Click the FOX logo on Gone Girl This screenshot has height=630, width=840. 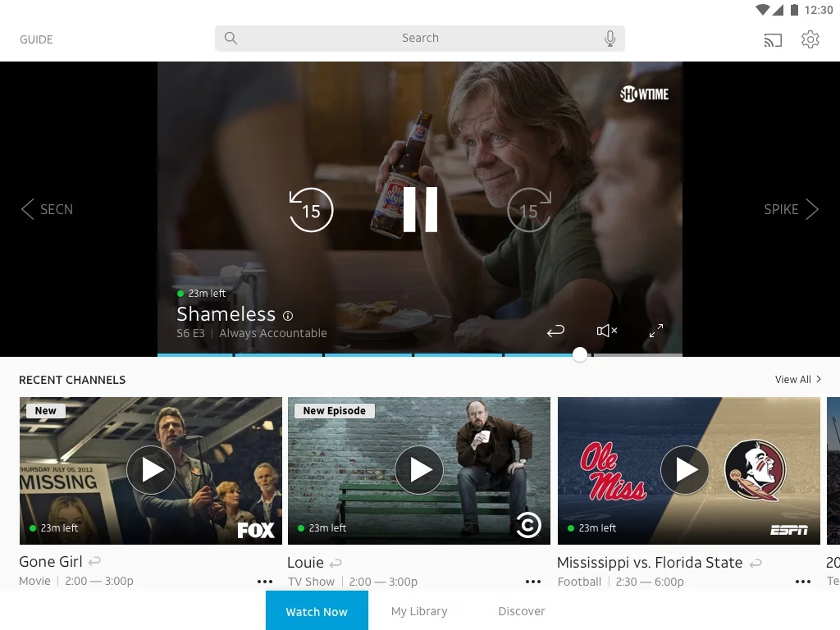256,530
